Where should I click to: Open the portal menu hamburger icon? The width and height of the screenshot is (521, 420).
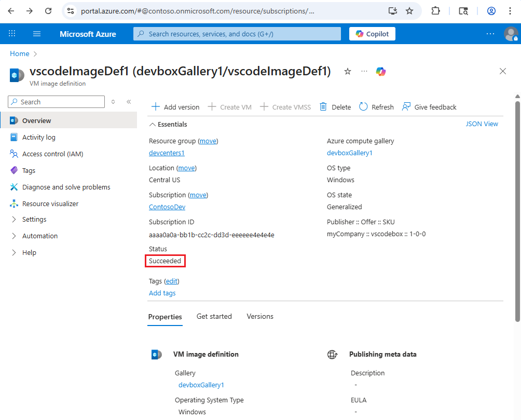[36, 33]
